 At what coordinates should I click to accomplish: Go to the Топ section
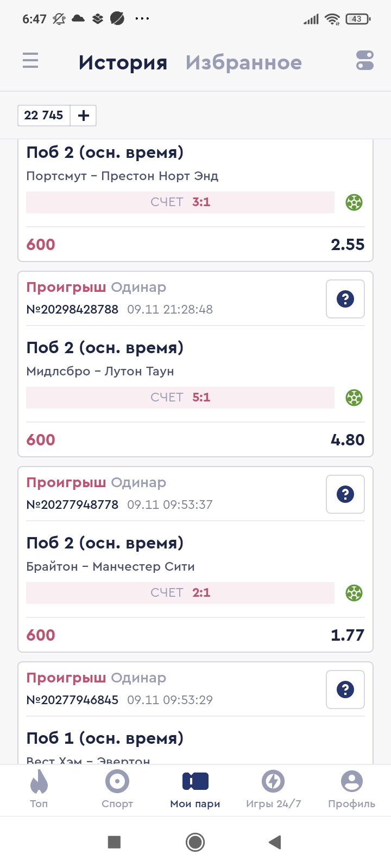pos(39,789)
